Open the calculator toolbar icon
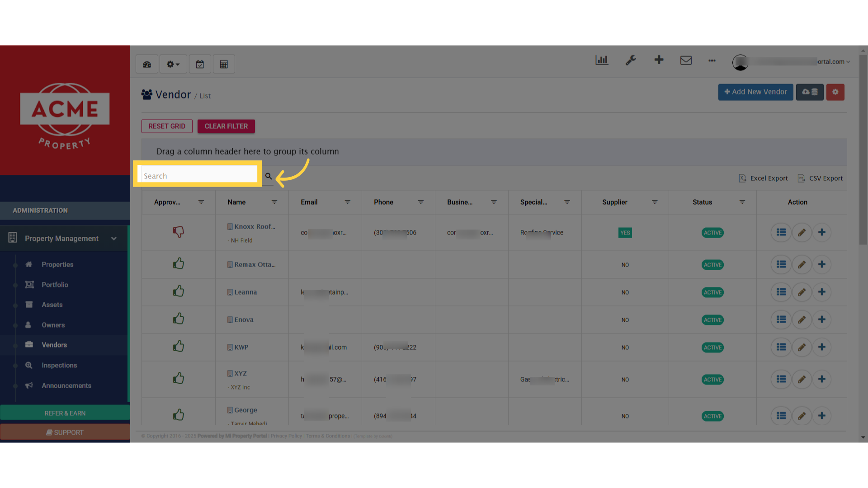Screen dimensions: 868x488 coord(224,64)
